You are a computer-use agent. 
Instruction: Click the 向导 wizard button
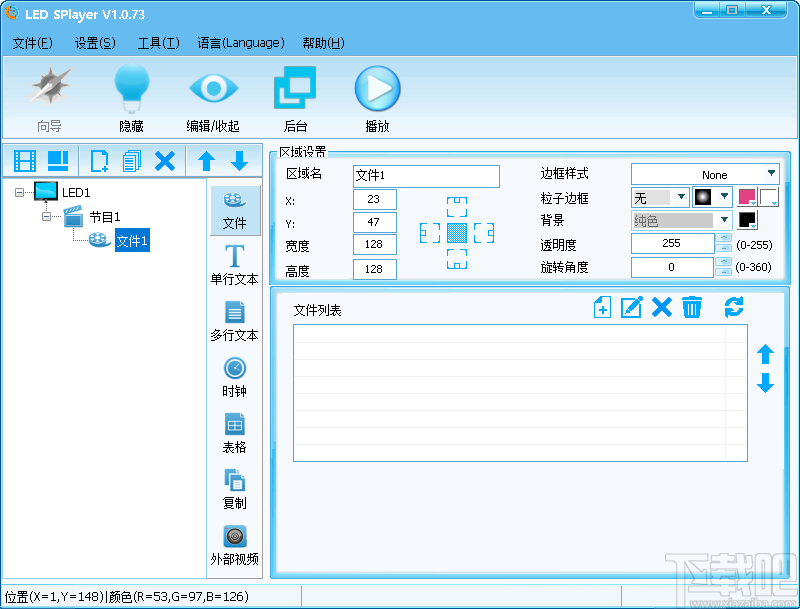tap(49, 95)
